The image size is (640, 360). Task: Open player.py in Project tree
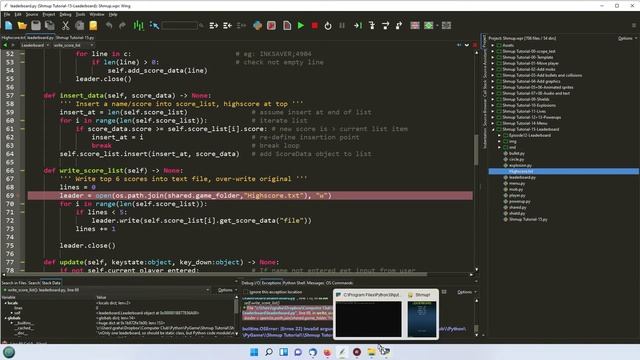[x=517, y=196]
